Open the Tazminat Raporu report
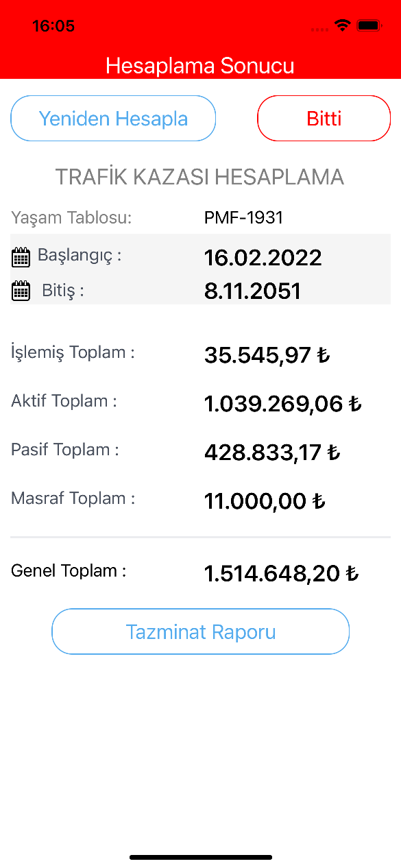 pos(201,631)
